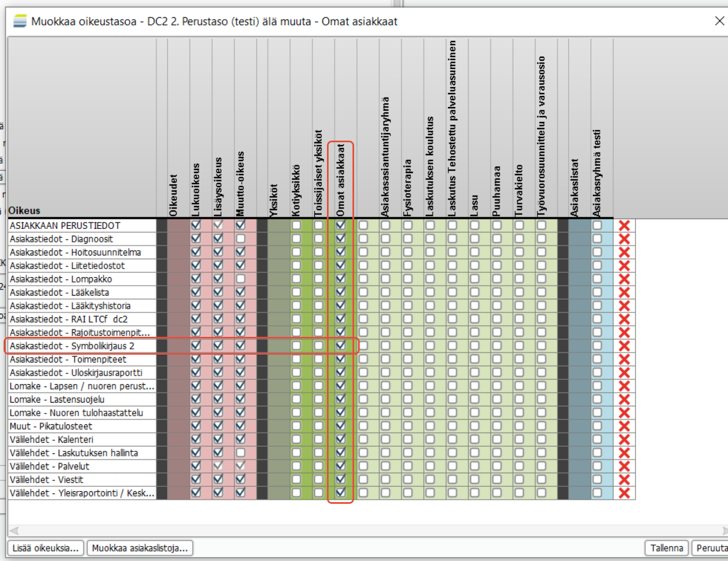Enable Muutto-oikeus for Välilehdet - Laskutuksen hallinta
728x561 pixels.
click(240, 453)
